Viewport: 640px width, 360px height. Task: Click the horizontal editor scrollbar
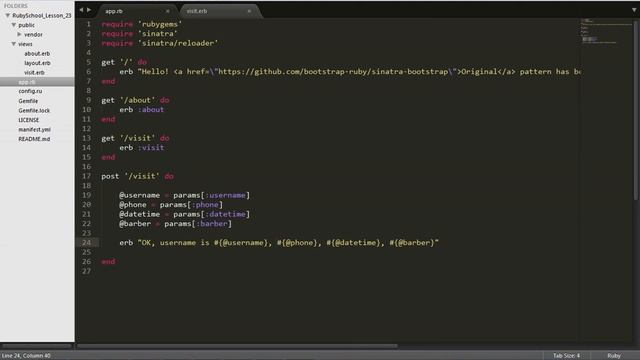pos(237,346)
